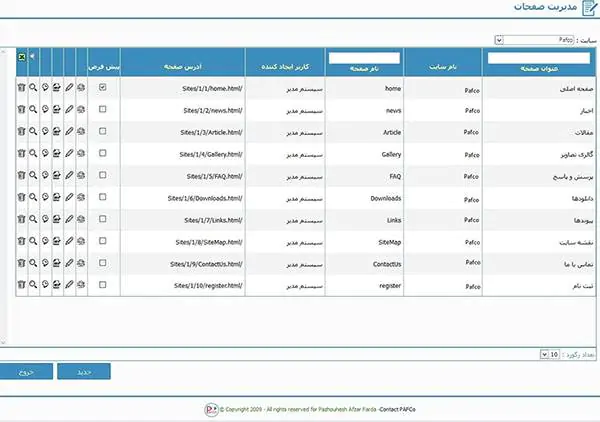
Task: Click the clock icon in the ContactUs row
Action: tap(45, 263)
